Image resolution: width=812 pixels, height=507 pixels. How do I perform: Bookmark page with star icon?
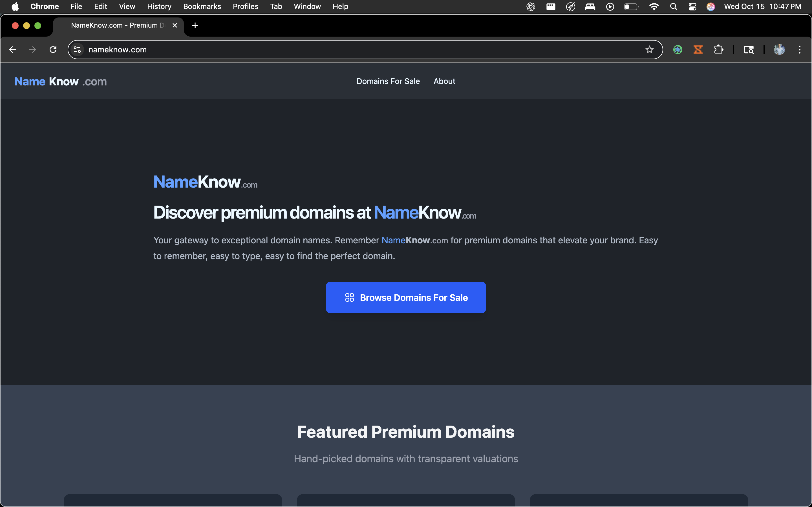pyautogui.click(x=649, y=50)
